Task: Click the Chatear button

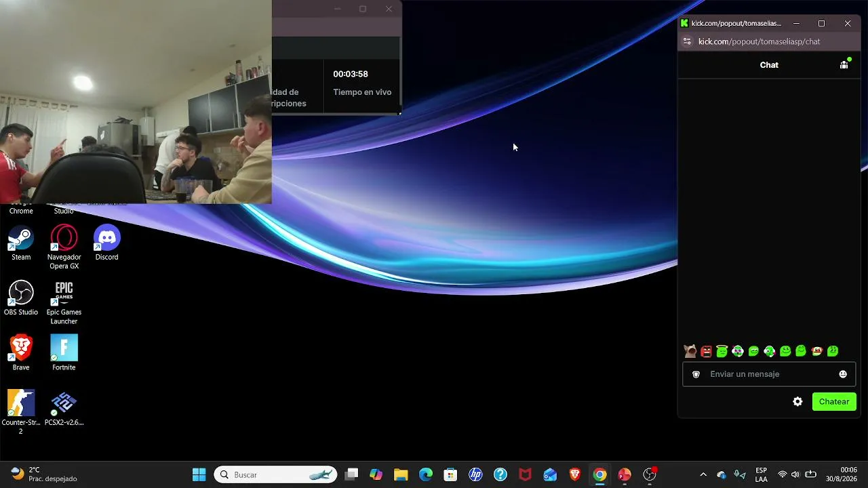Action: tap(834, 402)
